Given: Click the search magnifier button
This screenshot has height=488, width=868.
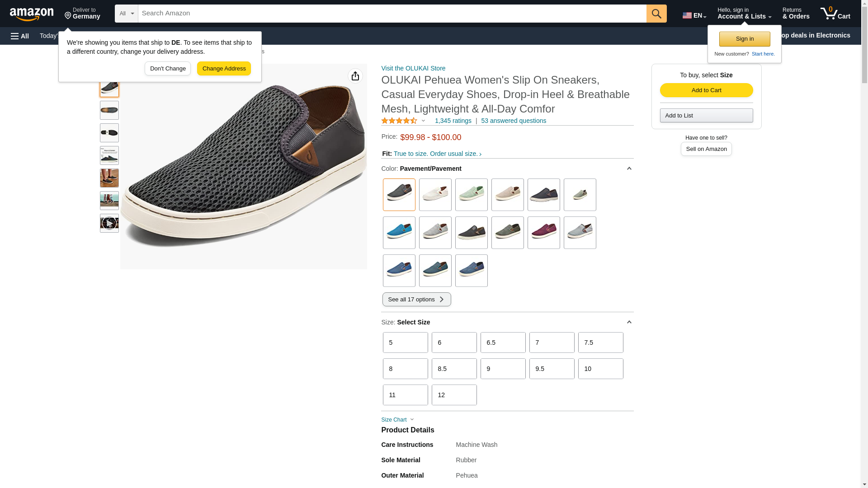Looking at the screenshot, I should tap(656, 14).
